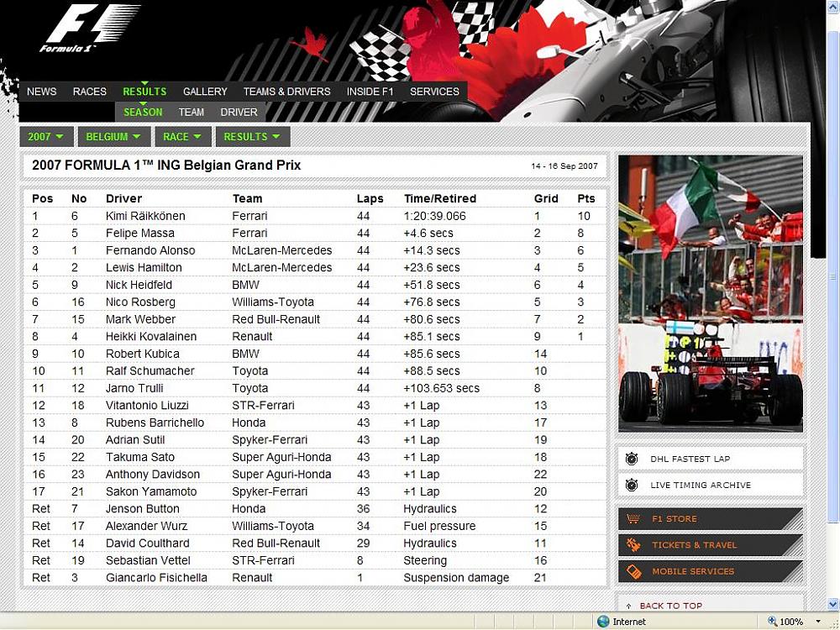Click the 14 - 16 Sep 2007 date
The height and width of the screenshot is (630, 840).
pos(564,166)
